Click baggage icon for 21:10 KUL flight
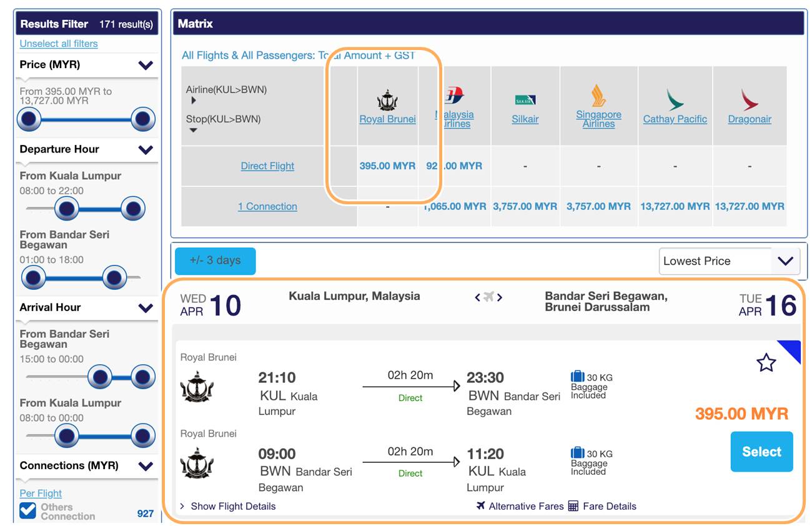This screenshot has height=526, width=812. click(577, 376)
